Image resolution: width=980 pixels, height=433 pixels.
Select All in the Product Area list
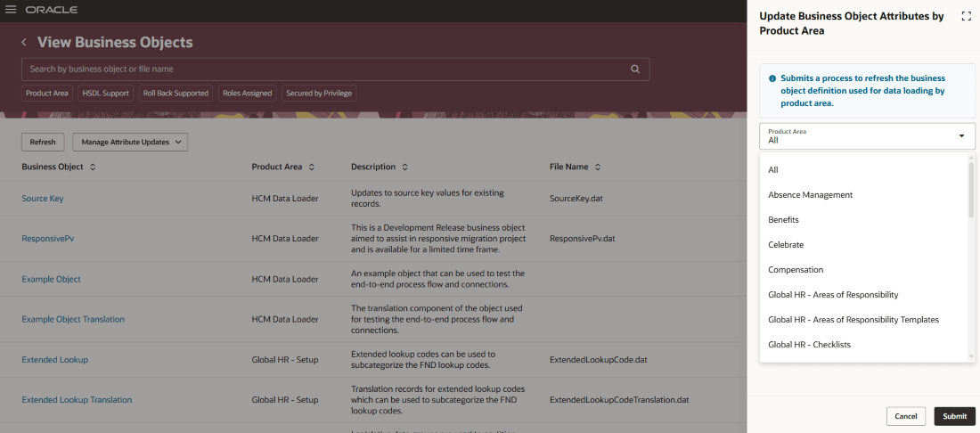tap(864, 170)
